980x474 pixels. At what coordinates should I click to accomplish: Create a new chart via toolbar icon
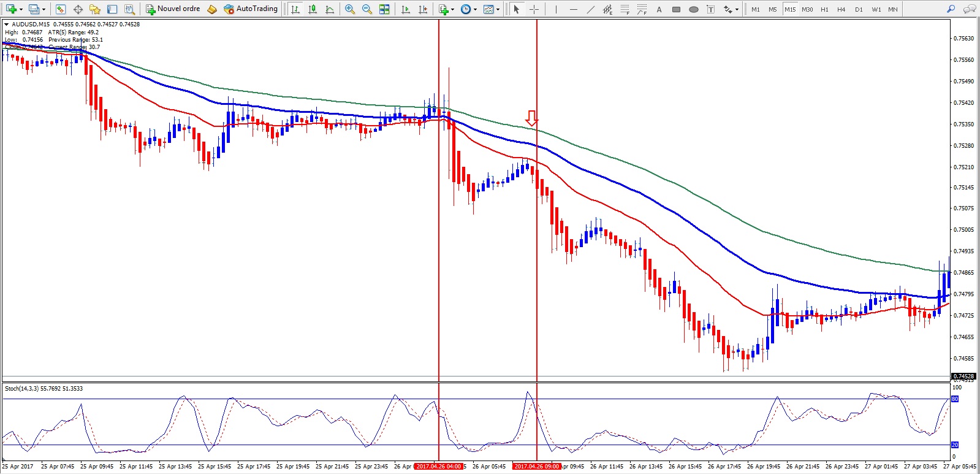[x=10, y=9]
